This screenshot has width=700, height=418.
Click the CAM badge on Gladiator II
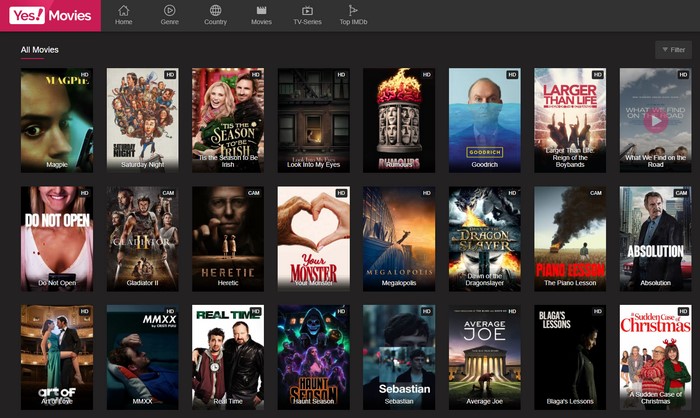point(168,193)
